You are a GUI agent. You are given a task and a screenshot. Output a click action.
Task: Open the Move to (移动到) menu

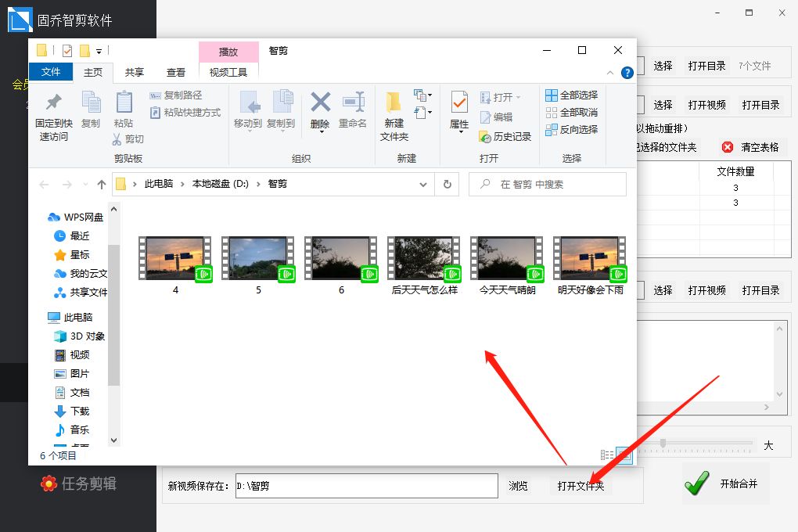(x=248, y=110)
